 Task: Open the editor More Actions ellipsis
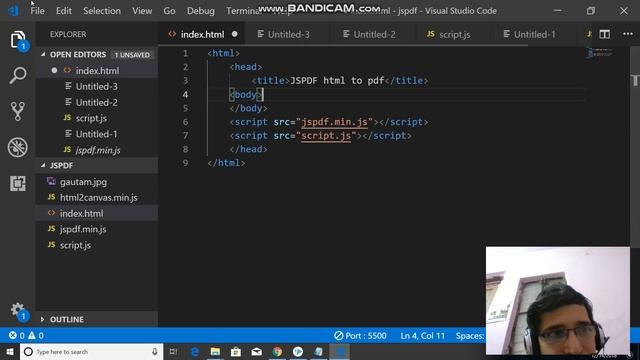pyautogui.click(x=628, y=34)
